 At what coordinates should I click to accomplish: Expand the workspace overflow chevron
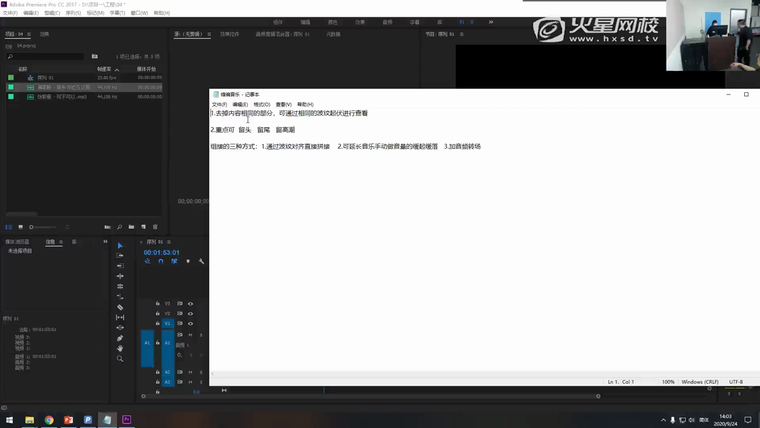click(x=491, y=22)
